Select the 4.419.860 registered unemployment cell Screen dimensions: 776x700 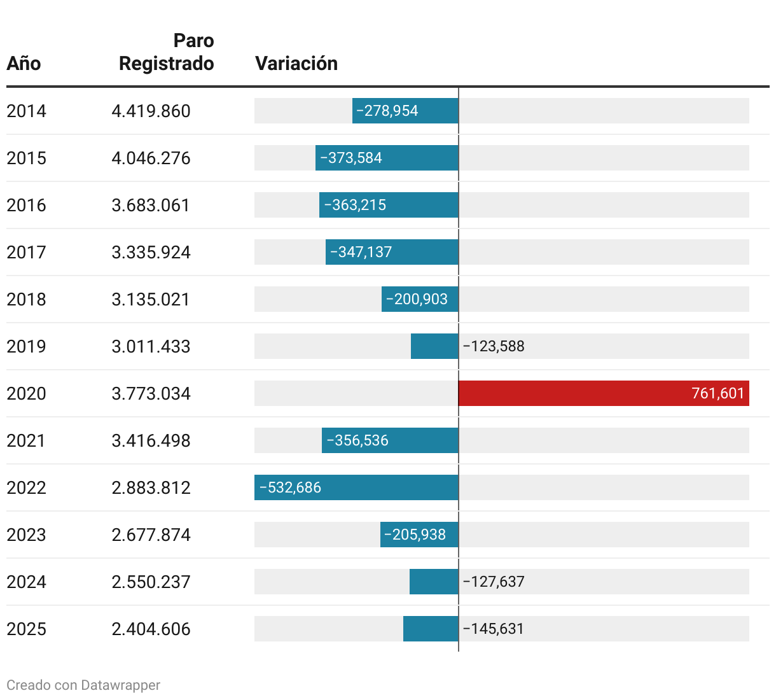pyautogui.click(x=151, y=111)
